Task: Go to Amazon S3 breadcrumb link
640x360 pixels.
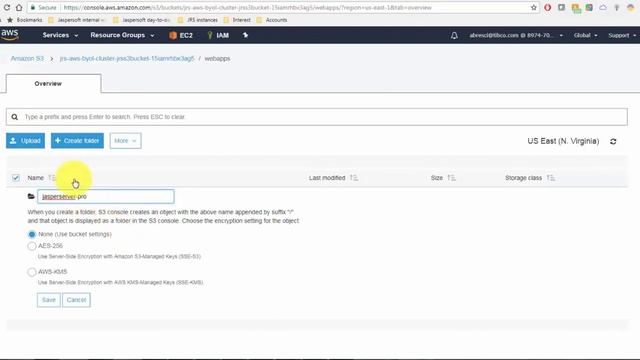Action: pos(27,58)
